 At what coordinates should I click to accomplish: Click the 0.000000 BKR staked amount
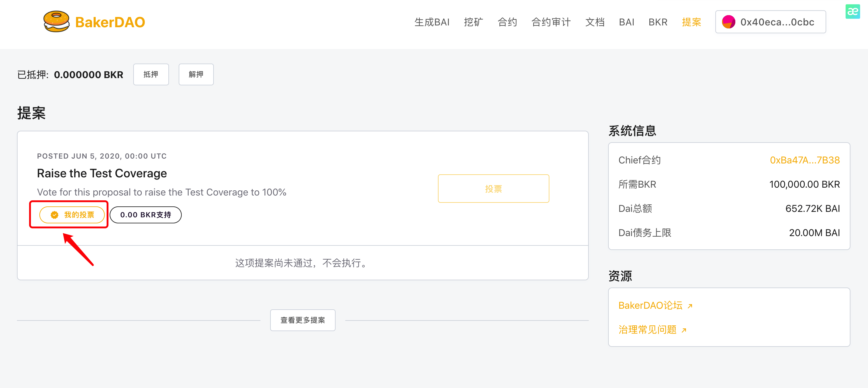[89, 74]
